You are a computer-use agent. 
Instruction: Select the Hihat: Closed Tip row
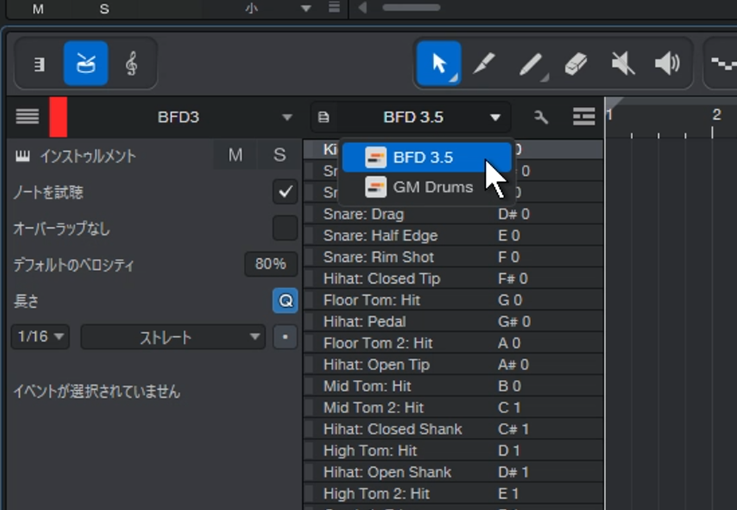pyautogui.click(x=453, y=279)
